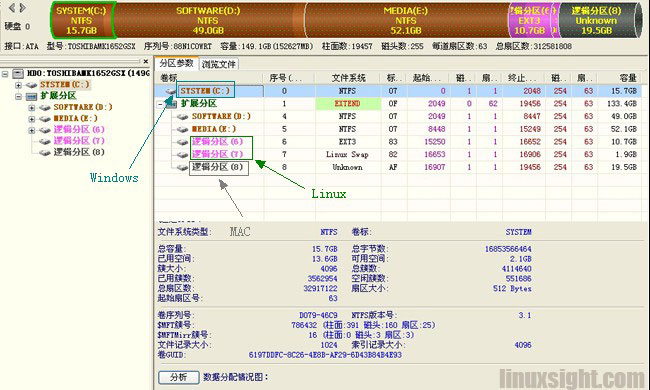Image resolution: width=650 pixels, height=390 pixels.
Task: Click drive icon beside MEDIA (E:) in table
Action: click(x=182, y=129)
